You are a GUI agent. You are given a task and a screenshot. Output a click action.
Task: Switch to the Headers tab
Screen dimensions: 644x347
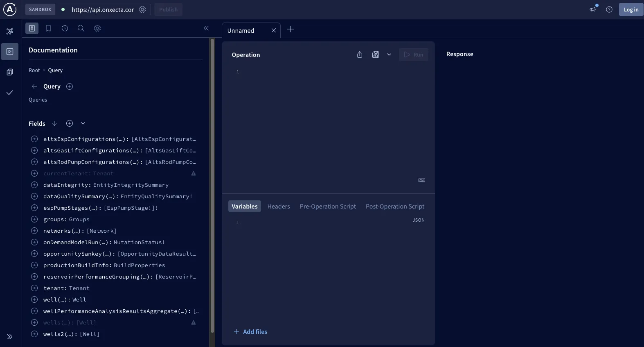pyautogui.click(x=279, y=206)
